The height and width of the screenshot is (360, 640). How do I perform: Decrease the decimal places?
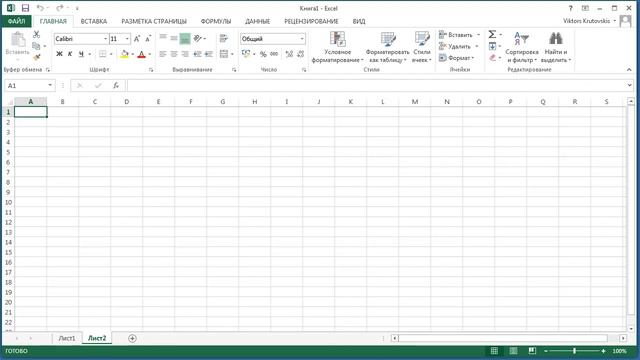(301, 54)
